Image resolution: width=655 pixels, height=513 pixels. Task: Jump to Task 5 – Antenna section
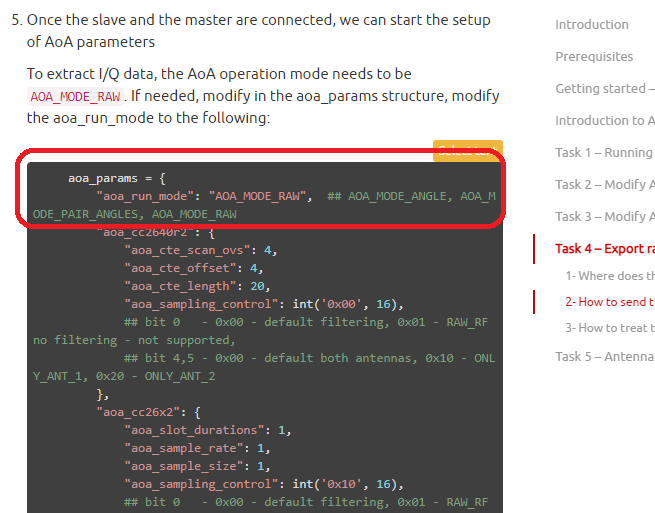point(605,356)
